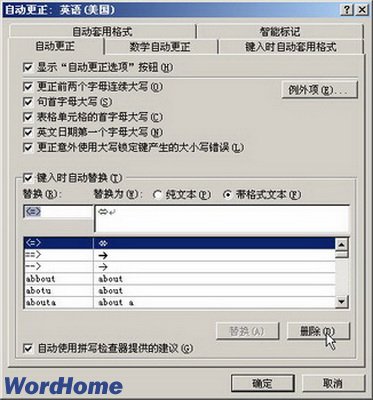This screenshot has width=373, height=400.
Task: Select the ==> list row
Action: click(180, 255)
